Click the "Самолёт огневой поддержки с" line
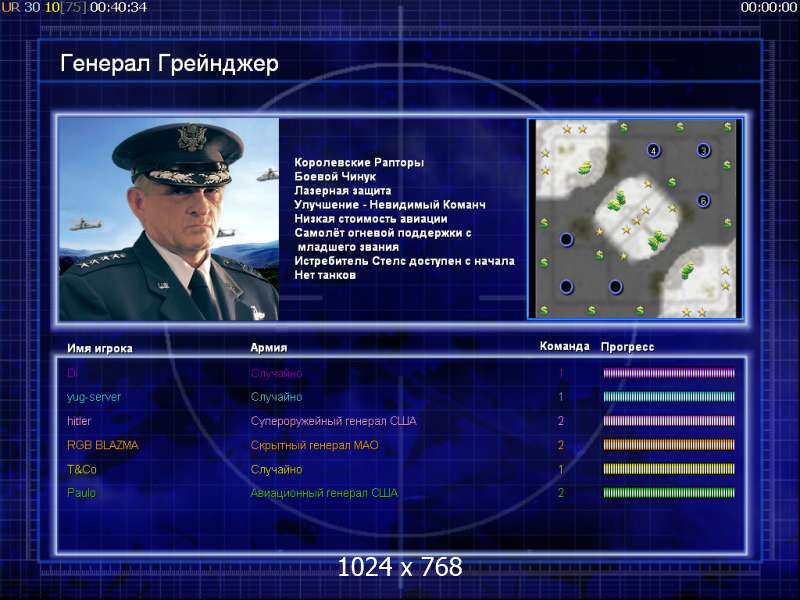Image resolution: width=800 pixels, height=600 pixels. coord(383,233)
